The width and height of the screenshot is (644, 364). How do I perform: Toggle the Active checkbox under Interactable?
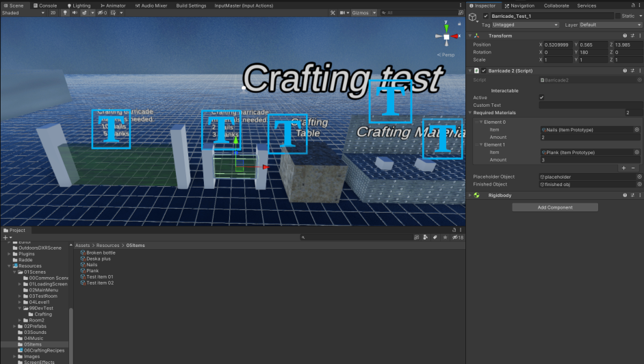[x=542, y=97]
